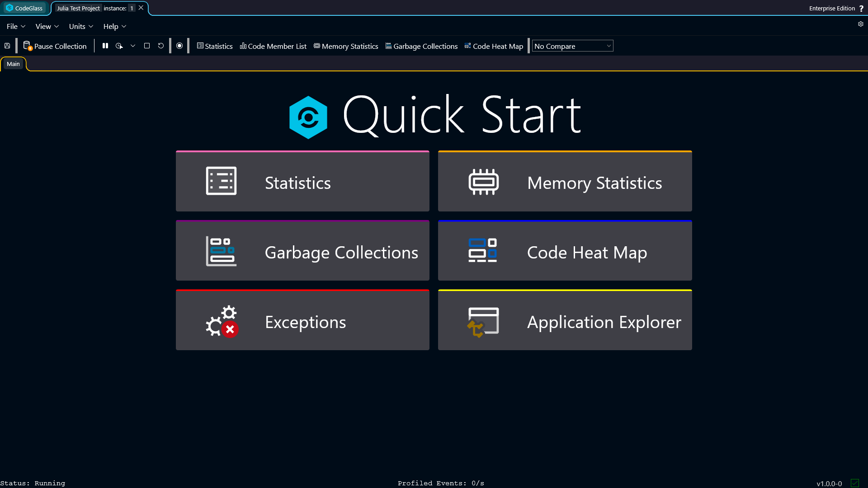Click the Status: Running text
868x488 pixels.
(33, 483)
